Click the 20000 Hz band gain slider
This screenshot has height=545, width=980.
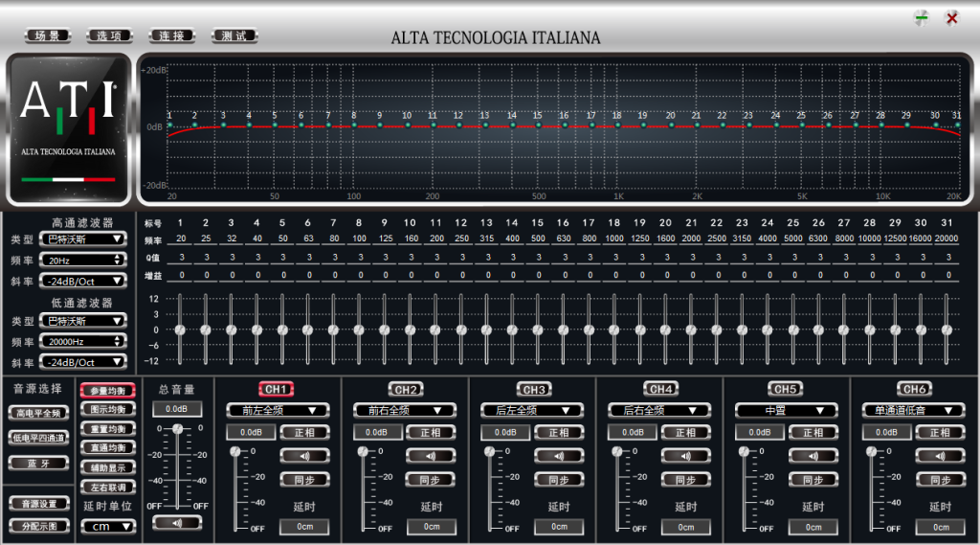coord(947,329)
